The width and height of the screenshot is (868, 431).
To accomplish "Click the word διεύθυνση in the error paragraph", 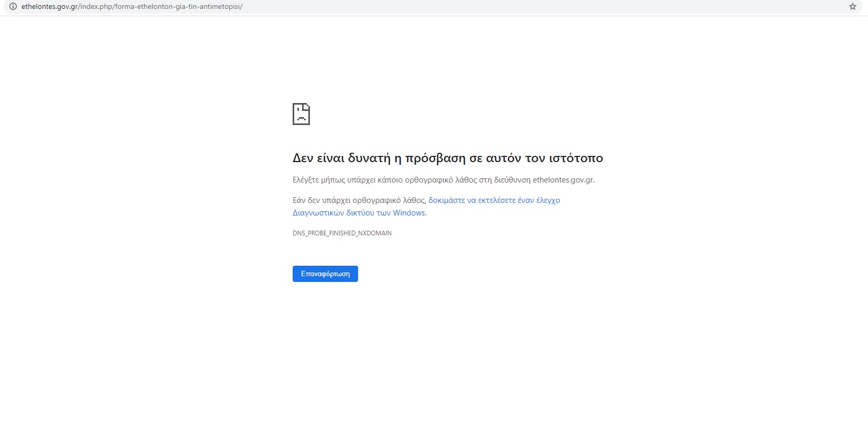I will (512, 180).
